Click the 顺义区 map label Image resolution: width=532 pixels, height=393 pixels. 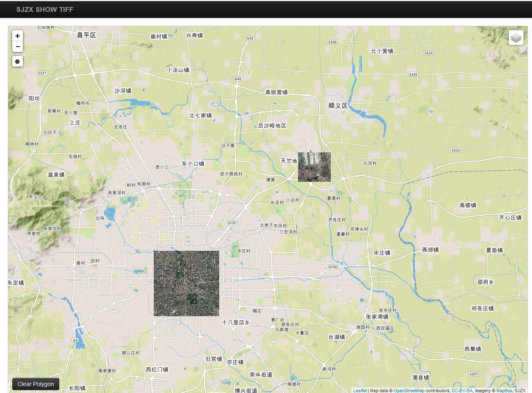point(338,105)
